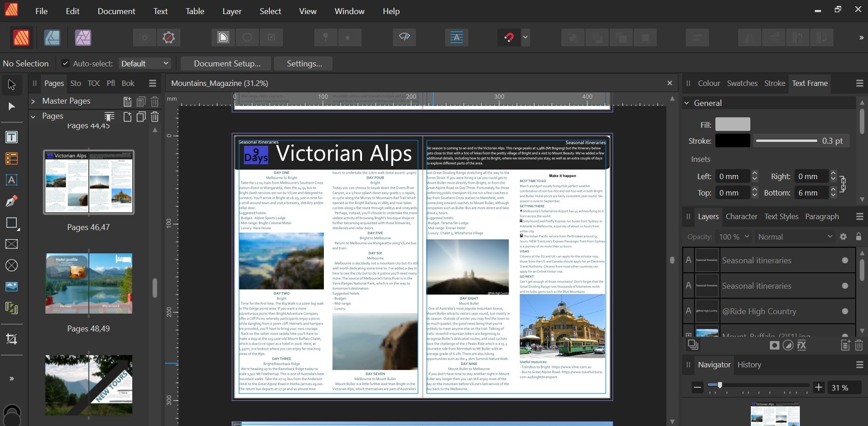
Task: Delete the selected master page
Action: (155, 101)
